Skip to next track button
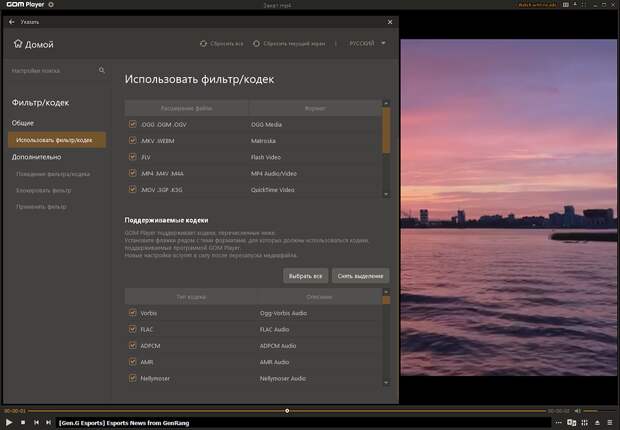The image size is (620, 430). coord(49,422)
